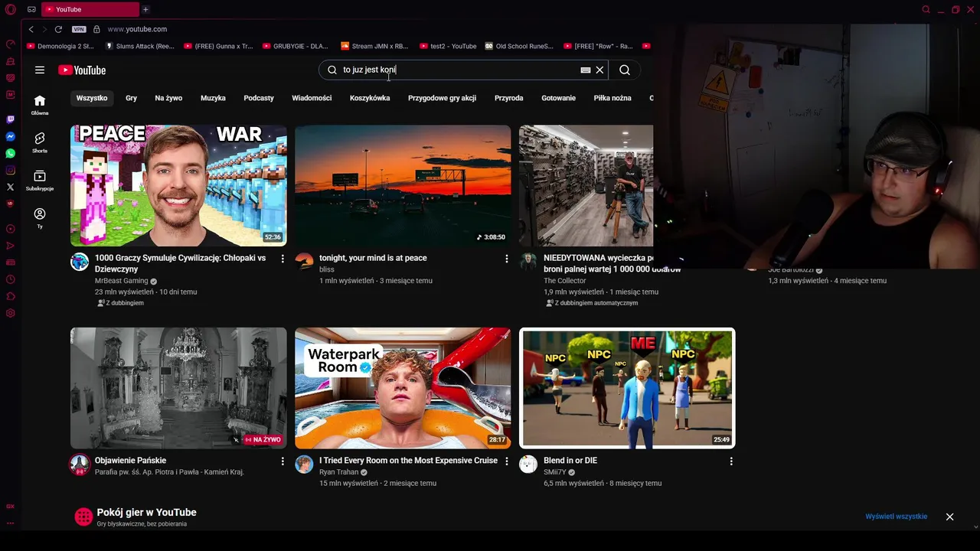This screenshot has height=551, width=980.
Task: Open X (Twitter) from the sidebar
Action: 11,187
